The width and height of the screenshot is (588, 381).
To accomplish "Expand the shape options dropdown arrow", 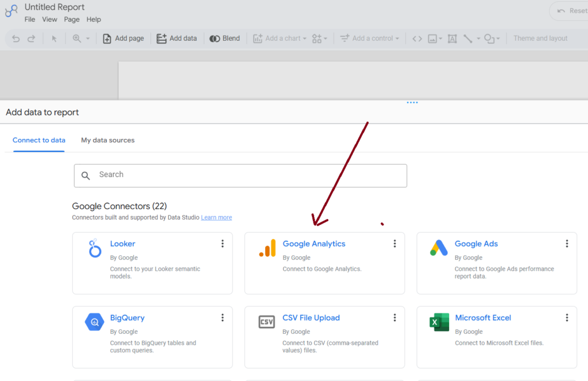I will pyautogui.click(x=498, y=39).
